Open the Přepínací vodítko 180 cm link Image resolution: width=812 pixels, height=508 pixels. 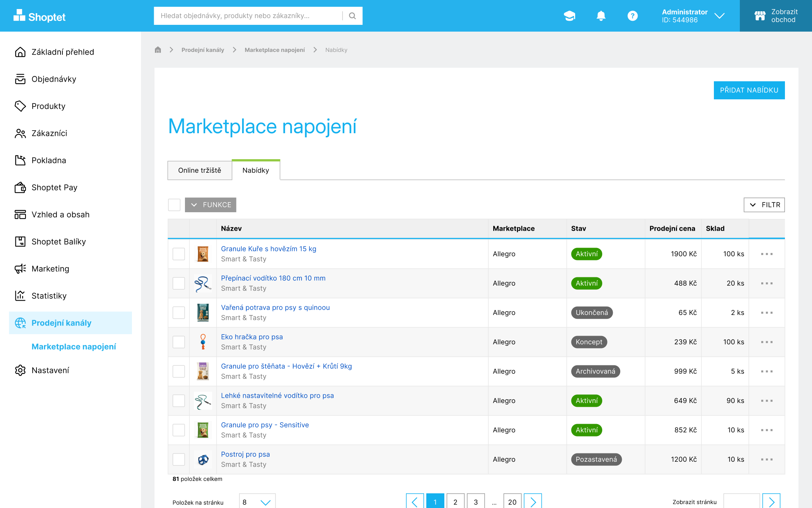[x=273, y=278]
